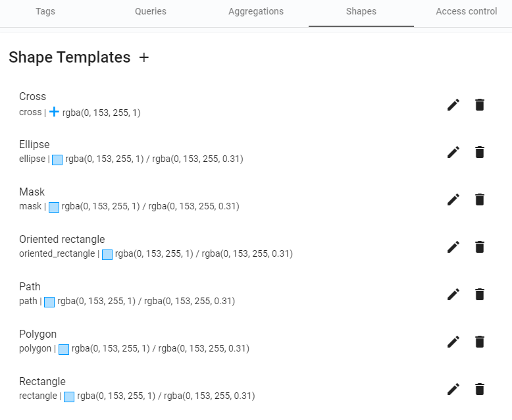The image size is (512, 420).
Task: Select the Access control tab
Action: 467,12
